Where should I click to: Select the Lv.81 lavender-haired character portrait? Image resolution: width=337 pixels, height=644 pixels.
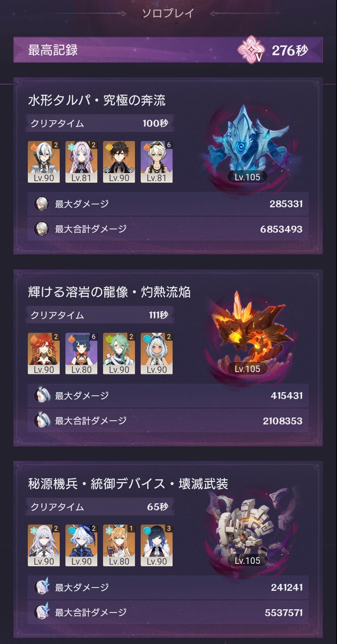point(81,162)
